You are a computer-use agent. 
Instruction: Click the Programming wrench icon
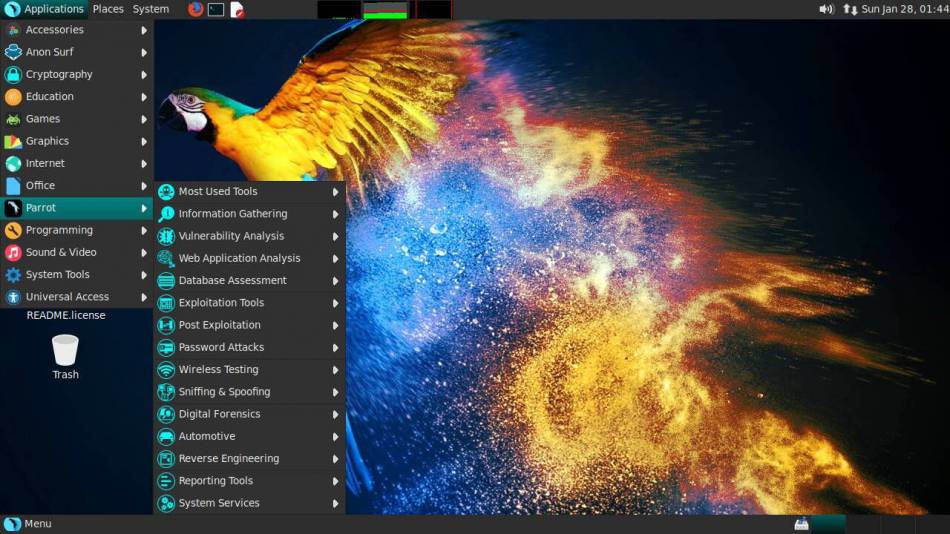point(13,230)
